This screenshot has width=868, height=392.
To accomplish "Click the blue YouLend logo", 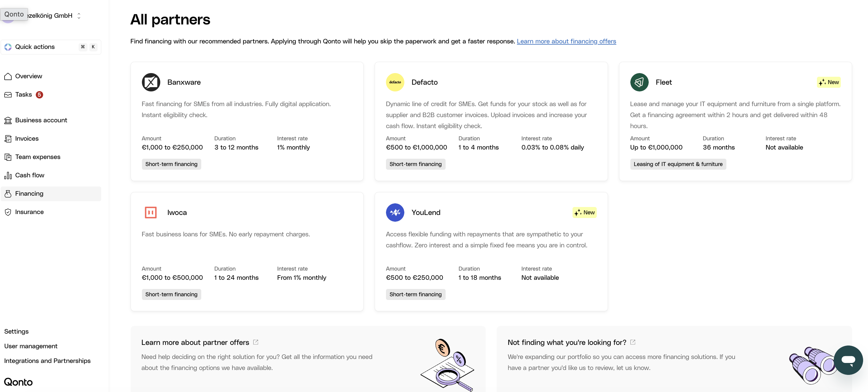I will (395, 213).
